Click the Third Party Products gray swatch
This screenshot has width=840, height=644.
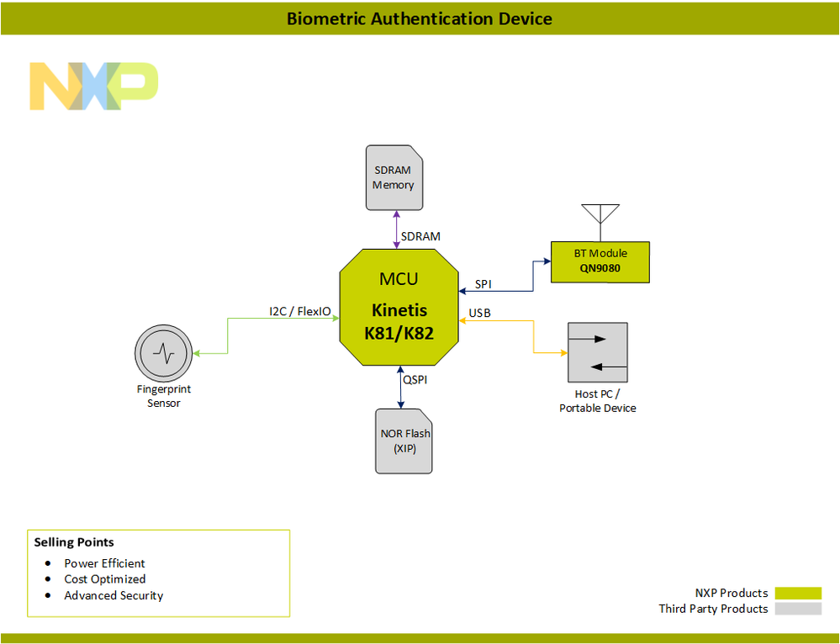pos(798,609)
